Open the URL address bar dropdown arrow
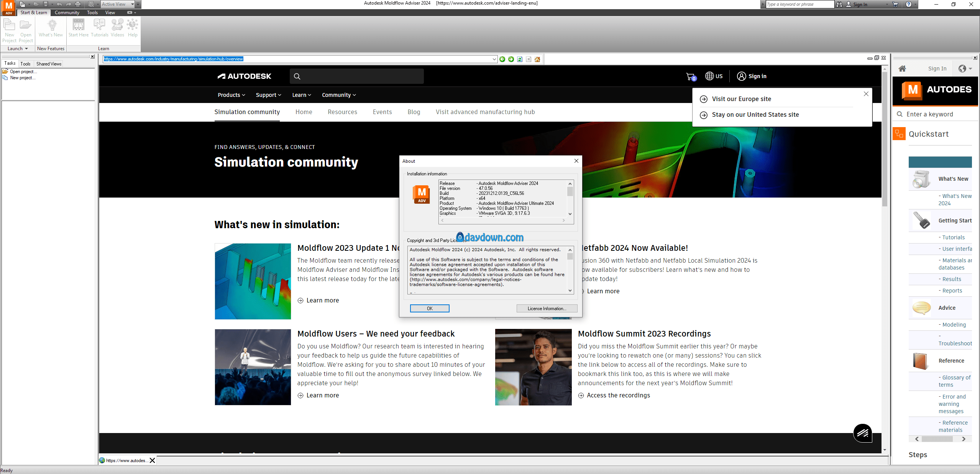Viewport: 980px width, 474px height. 494,59
